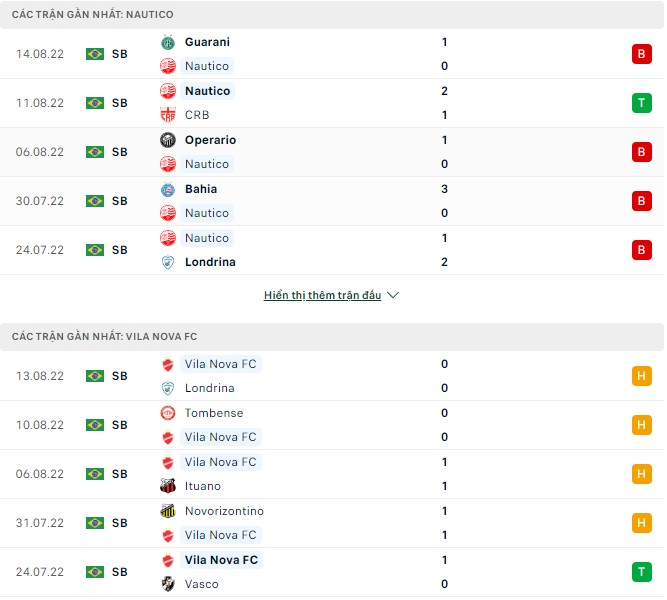
Task: Open the Londrina team link on 24.07.22
Action: point(210,262)
